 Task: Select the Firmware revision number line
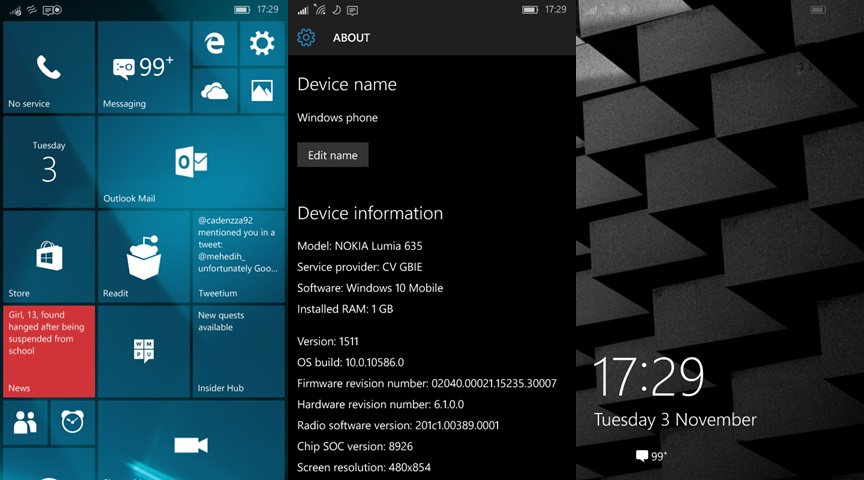[427, 383]
